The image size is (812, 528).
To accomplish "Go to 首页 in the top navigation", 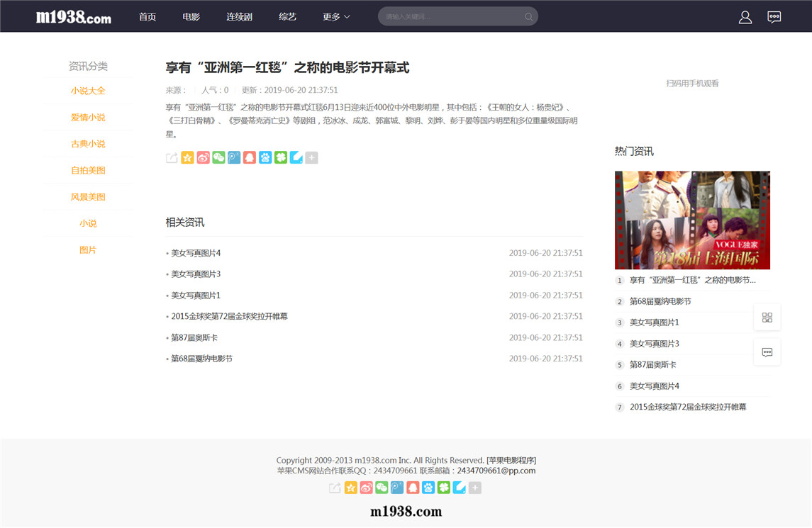I will [x=148, y=17].
